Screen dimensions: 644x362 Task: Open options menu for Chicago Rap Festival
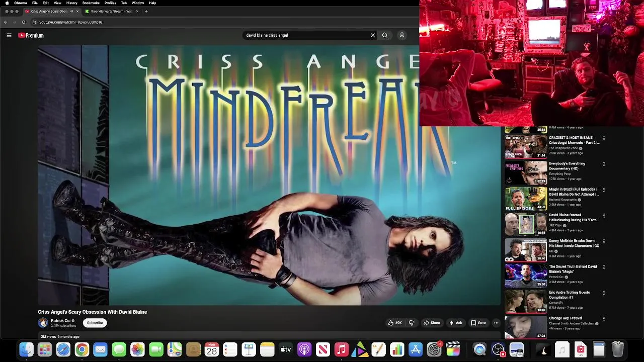(604, 319)
